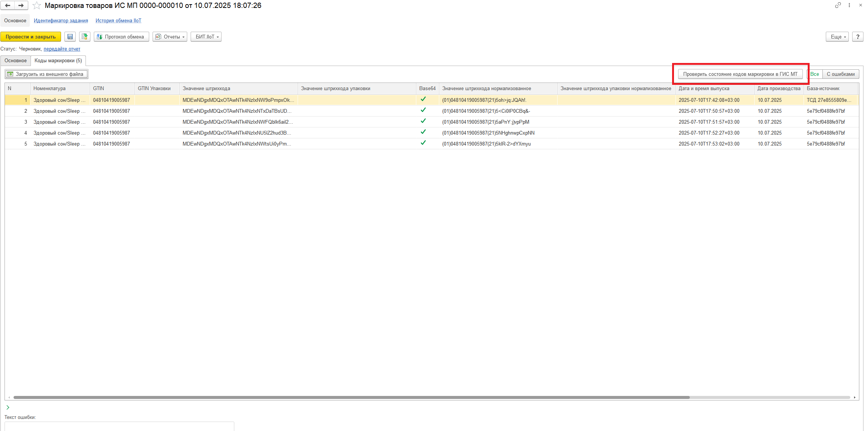This screenshot has width=868, height=431.
Task: Click the Текст ошибки input field
Action: click(x=119, y=426)
